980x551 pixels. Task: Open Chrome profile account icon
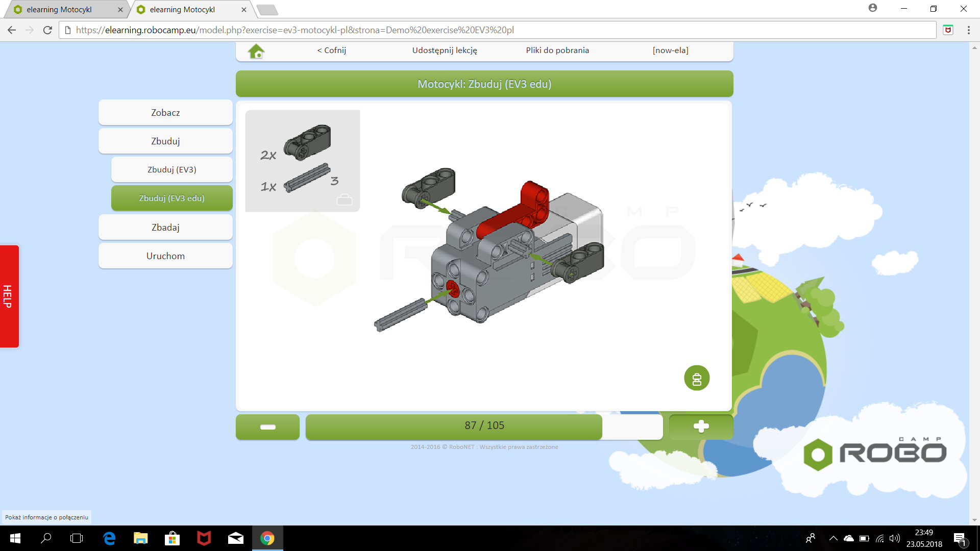pos(873,8)
